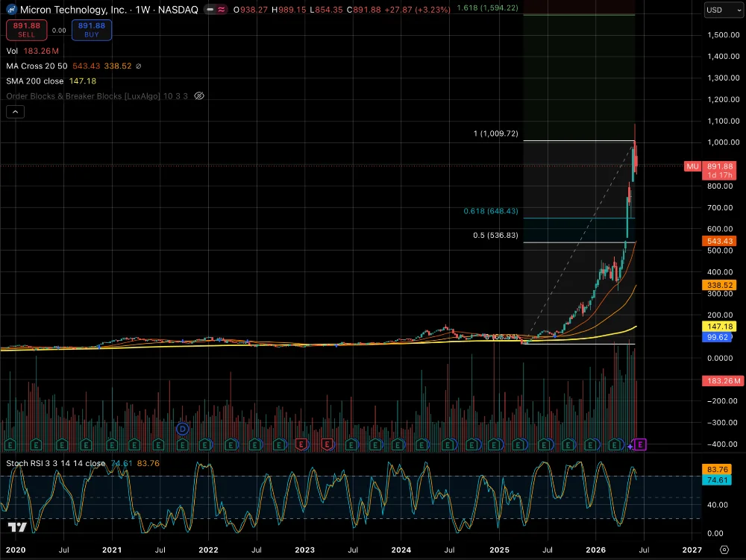Click the high value H989.15
Image resolution: width=746 pixels, height=560 pixels.
(x=288, y=10)
